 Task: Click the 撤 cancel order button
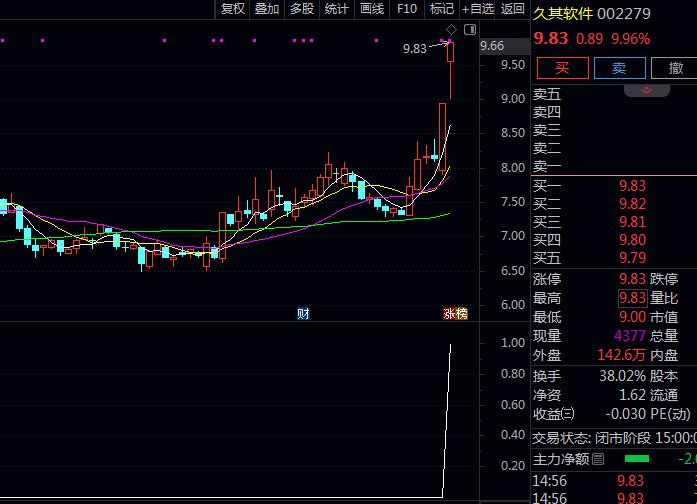point(676,68)
